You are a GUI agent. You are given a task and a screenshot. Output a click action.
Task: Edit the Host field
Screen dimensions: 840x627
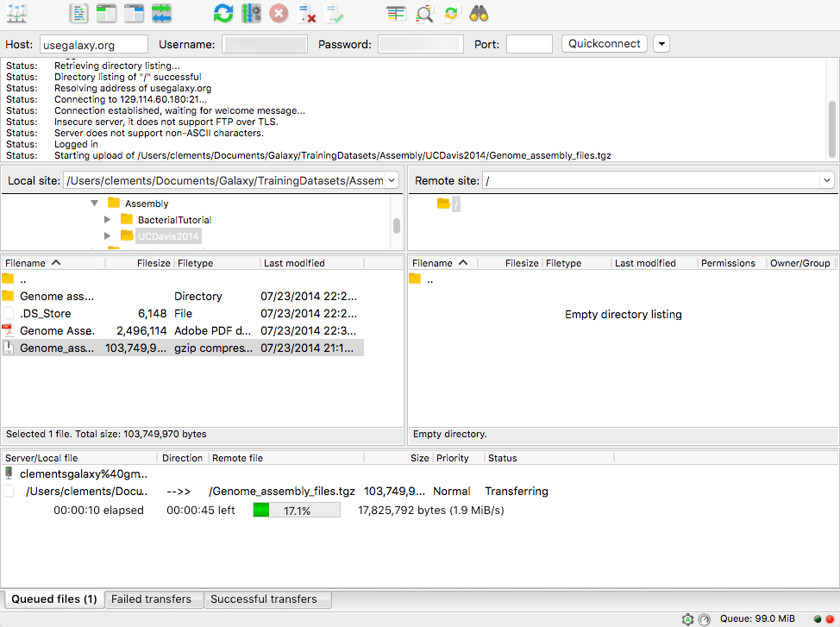pos(94,45)
